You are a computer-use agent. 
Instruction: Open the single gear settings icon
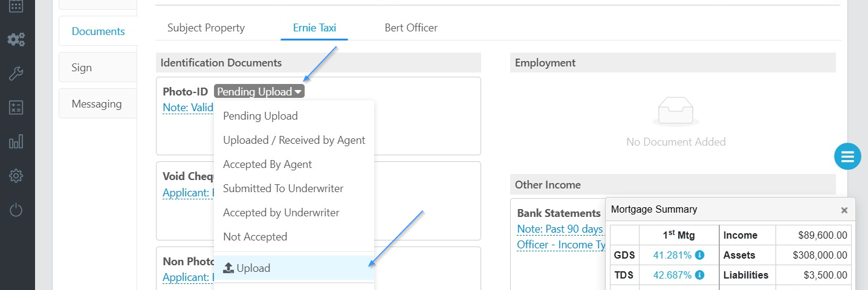click(x=16, y=176)
